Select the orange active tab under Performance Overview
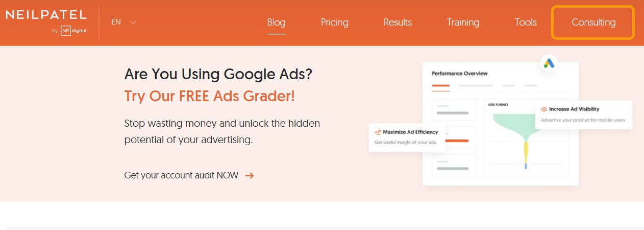Screen dimensions: 644x230 click(x=440, y=86)
